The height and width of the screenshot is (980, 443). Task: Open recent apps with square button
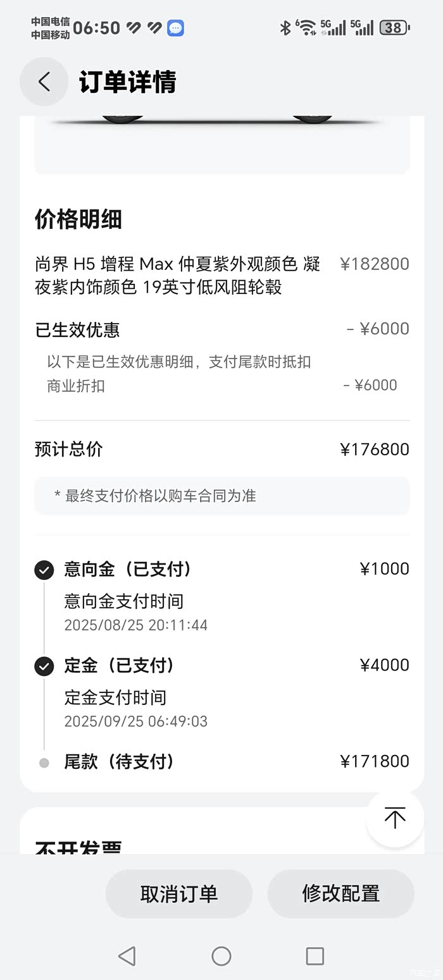tap(315, 955)
